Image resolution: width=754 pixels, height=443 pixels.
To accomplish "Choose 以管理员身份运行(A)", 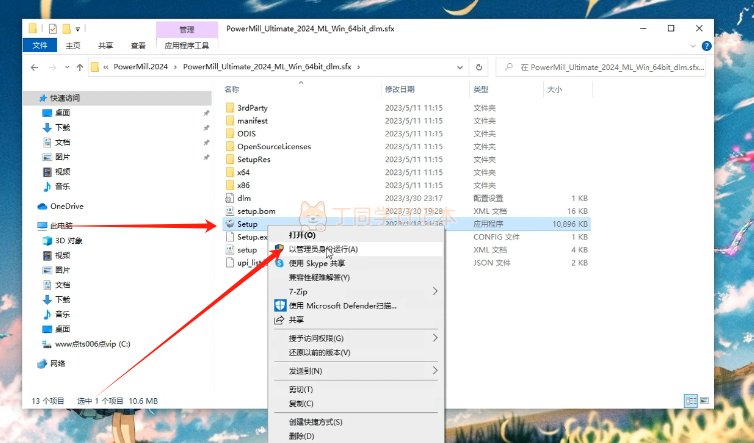I will (323, 249).
